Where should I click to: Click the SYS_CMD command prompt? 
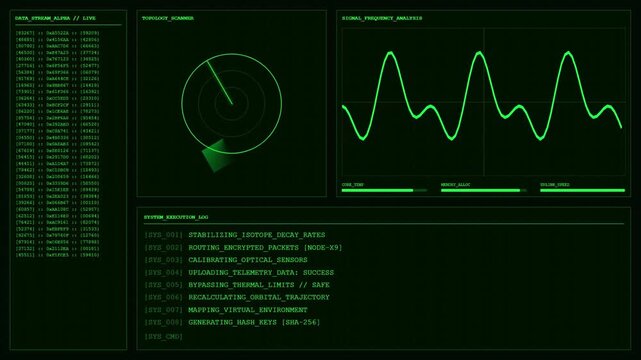pyautogui.click(x=164, y=337)
